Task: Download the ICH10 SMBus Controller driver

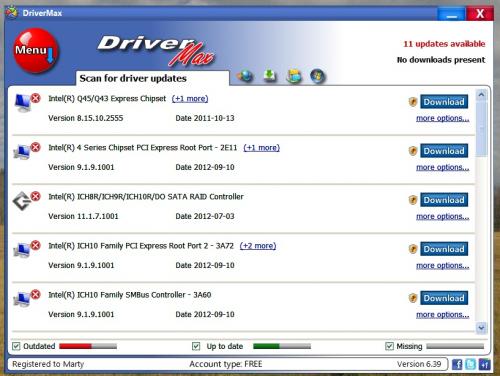Action: [x=444, y=298]
